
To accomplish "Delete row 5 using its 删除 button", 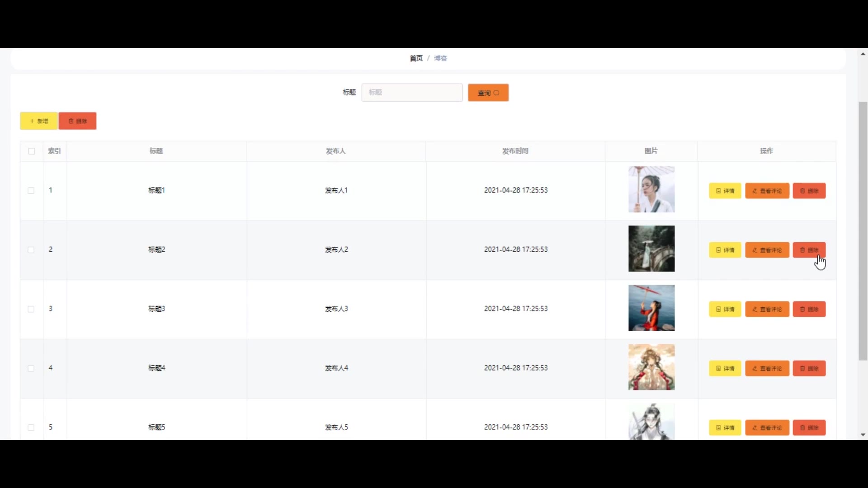I will click(809, 427).
